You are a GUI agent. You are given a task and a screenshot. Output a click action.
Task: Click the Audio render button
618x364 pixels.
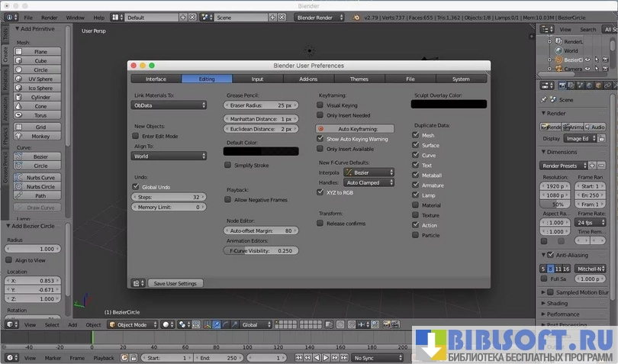pos(595,127)
